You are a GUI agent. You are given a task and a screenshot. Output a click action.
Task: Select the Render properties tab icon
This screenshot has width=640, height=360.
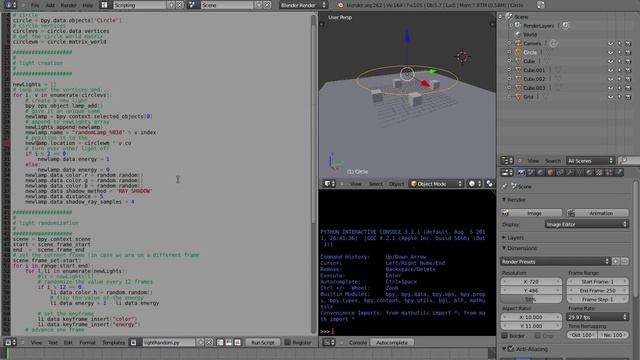521,173
